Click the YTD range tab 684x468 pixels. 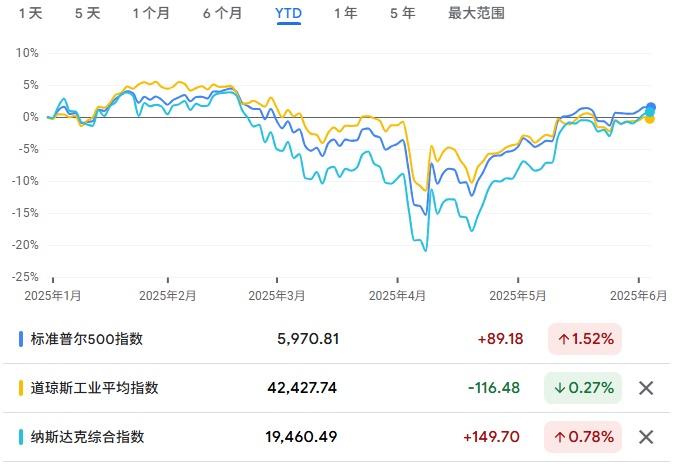click(288, 14)
